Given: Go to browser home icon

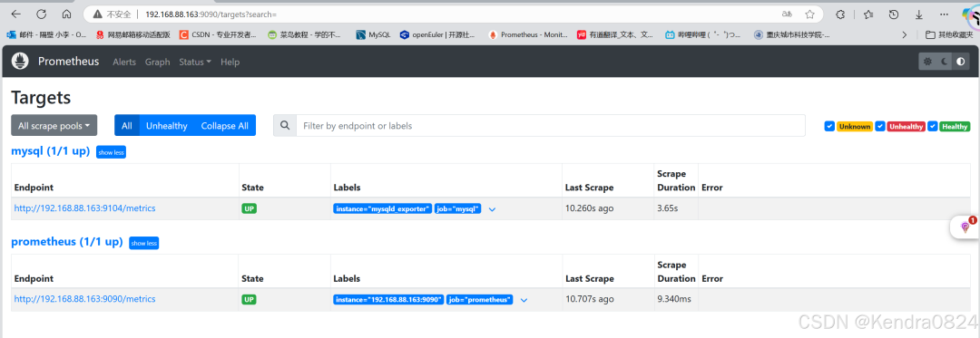Looking at the screenshot, I should coord(67,14).
